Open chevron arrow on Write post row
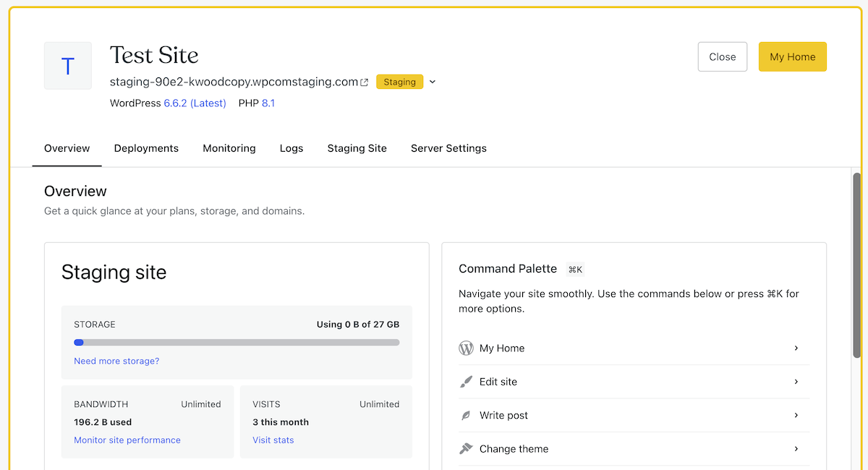The image size is (868, 470). [x=796, y=415]
